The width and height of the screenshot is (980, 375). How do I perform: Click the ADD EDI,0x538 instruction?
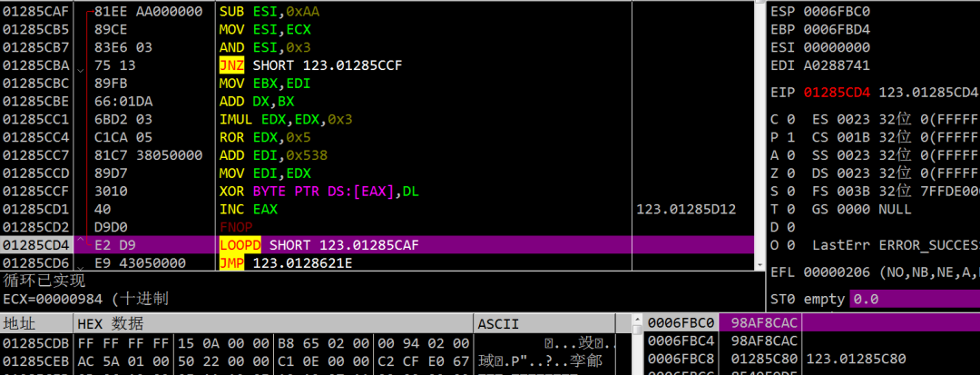coord(273,155)
